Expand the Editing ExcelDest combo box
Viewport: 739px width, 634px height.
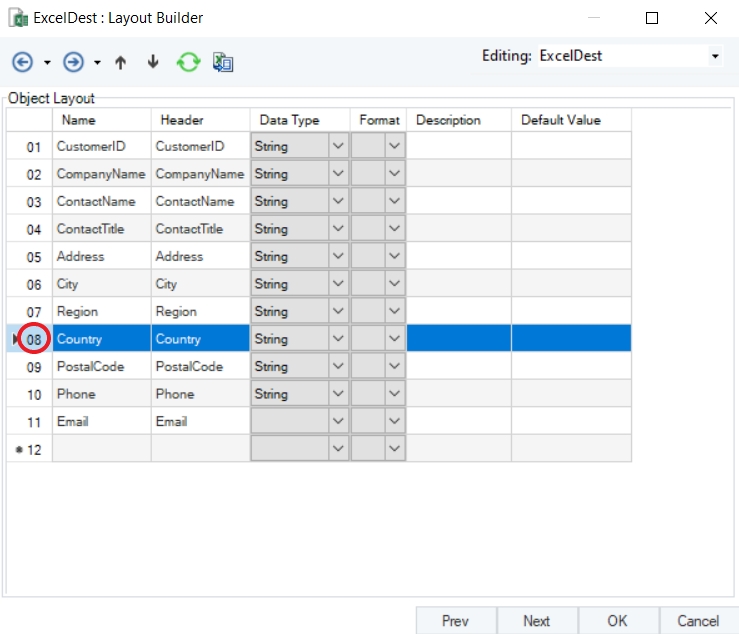[714, 57]
